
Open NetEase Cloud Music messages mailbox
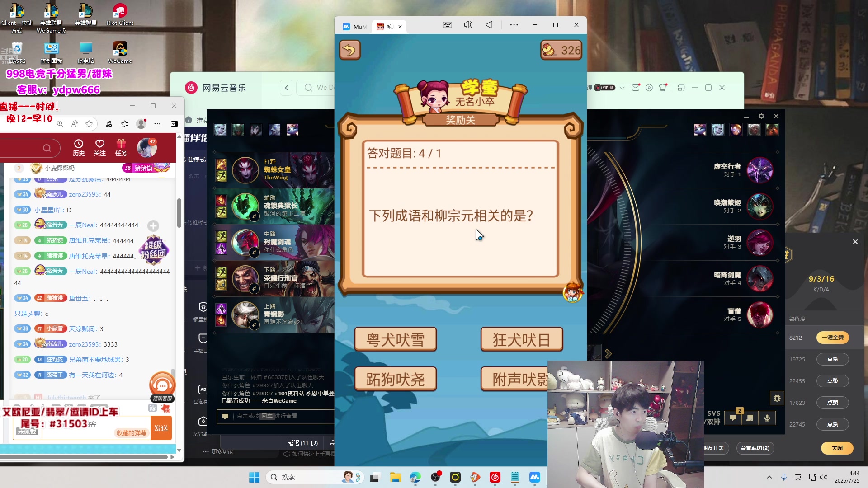(636, 88)
